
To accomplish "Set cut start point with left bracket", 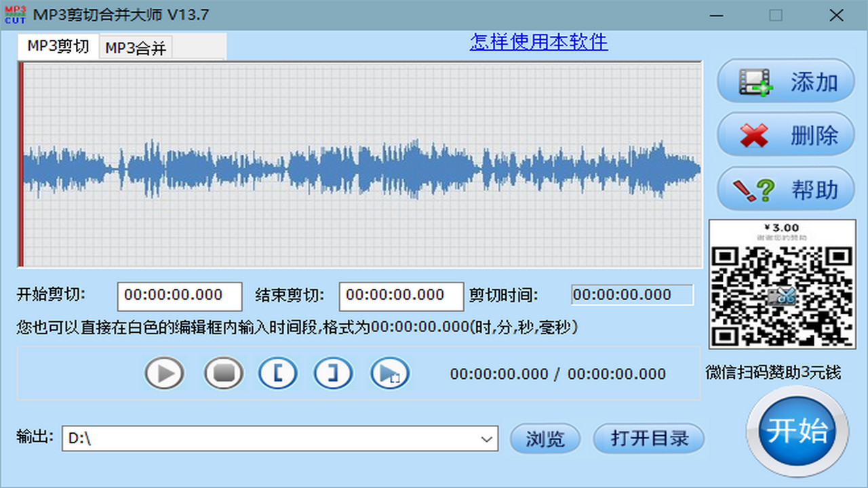I will coord(278,373).
